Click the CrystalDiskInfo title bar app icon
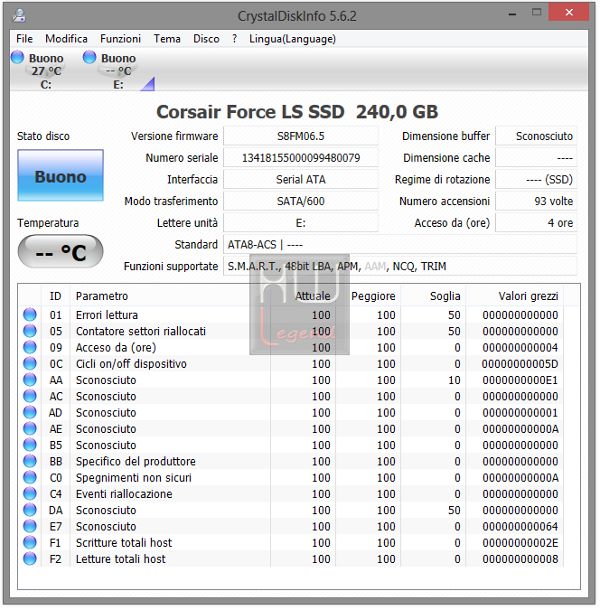The height and width of the screenshot is (610, 600). coord(19,16)
